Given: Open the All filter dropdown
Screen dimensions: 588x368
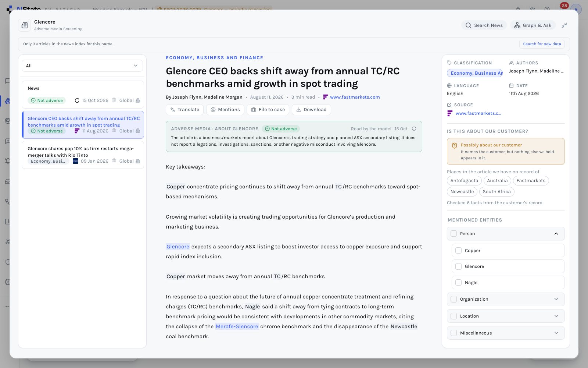Looking at the screenshot, I should pos(82,66).
